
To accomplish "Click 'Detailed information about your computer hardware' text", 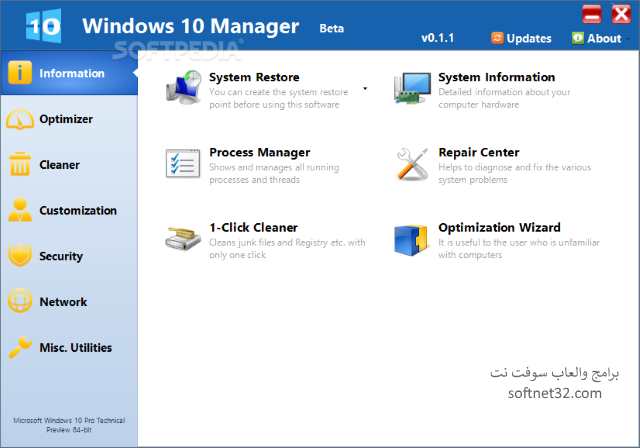I will point(504,98).
